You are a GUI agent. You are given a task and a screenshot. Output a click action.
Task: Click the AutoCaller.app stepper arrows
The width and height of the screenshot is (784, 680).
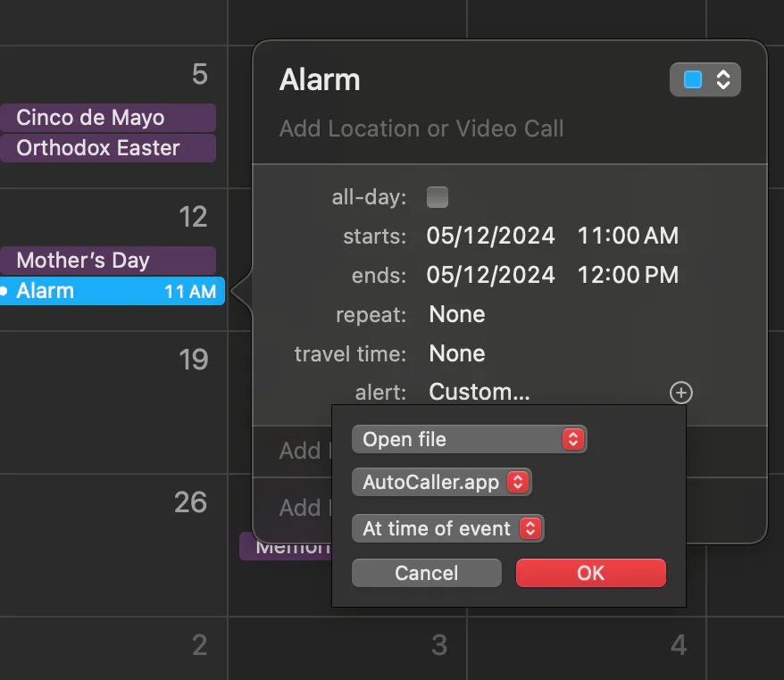(x=517, y=482)
